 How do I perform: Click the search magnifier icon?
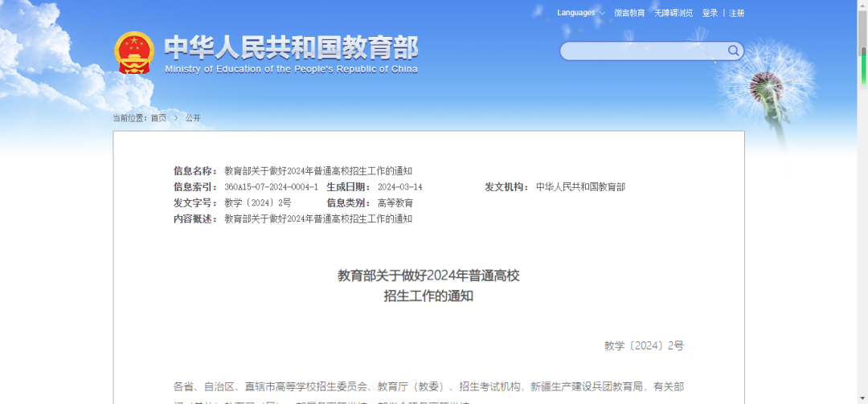point(733,51)
